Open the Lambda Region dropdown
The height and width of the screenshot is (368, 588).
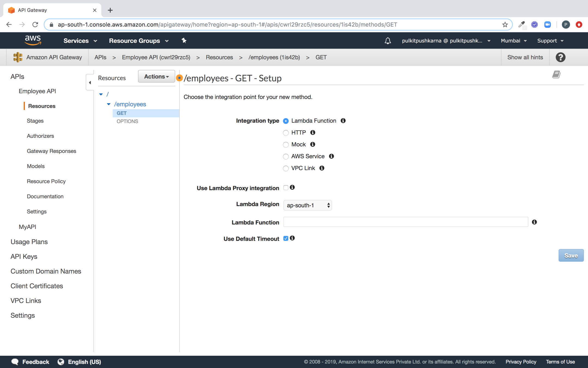click(307, 205)
